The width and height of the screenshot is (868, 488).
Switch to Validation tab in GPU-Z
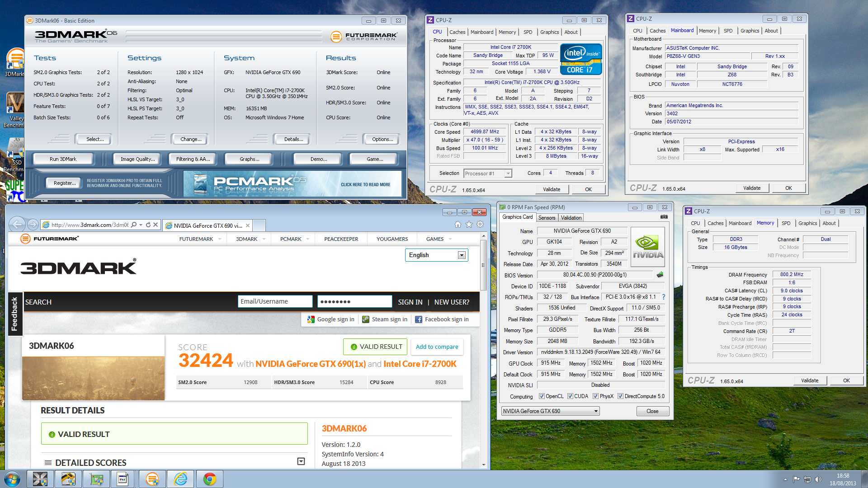coord(571,218)
